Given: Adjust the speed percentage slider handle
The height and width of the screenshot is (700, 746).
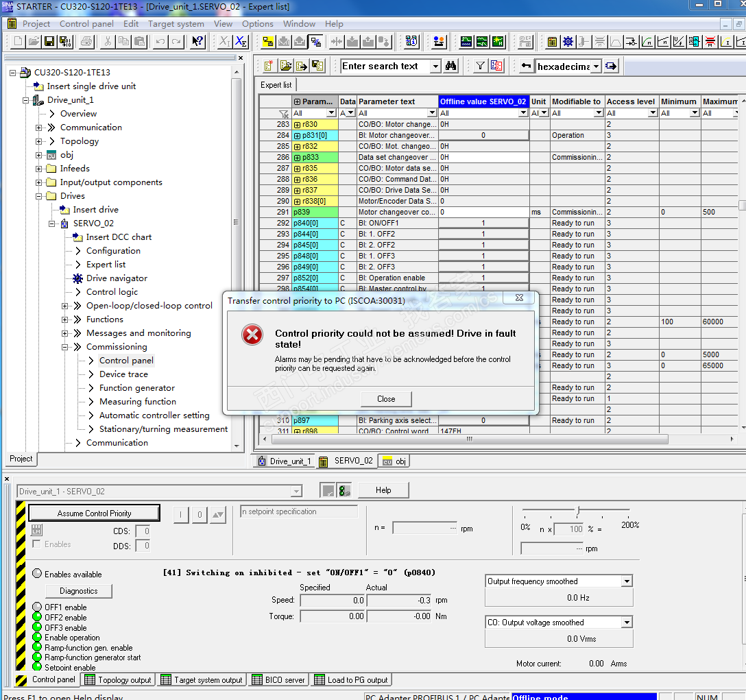Looking at the screenshot, I should (x=577, y=510).
